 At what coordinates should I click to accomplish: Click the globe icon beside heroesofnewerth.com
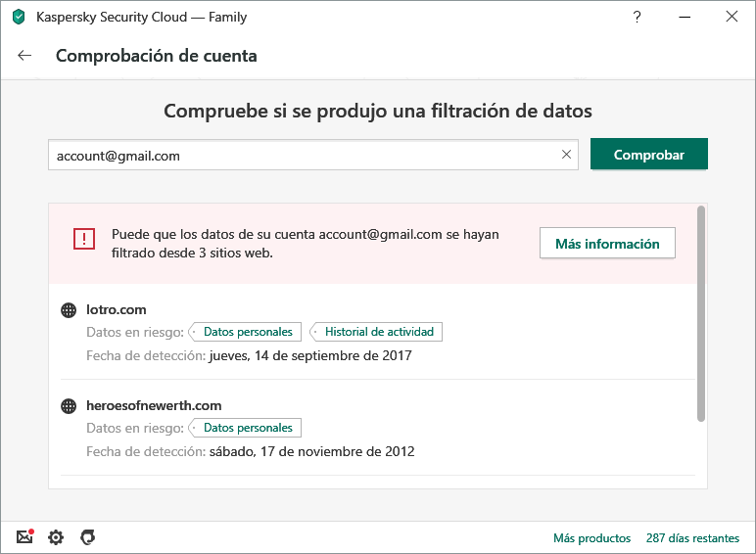[x=69, y=406]
